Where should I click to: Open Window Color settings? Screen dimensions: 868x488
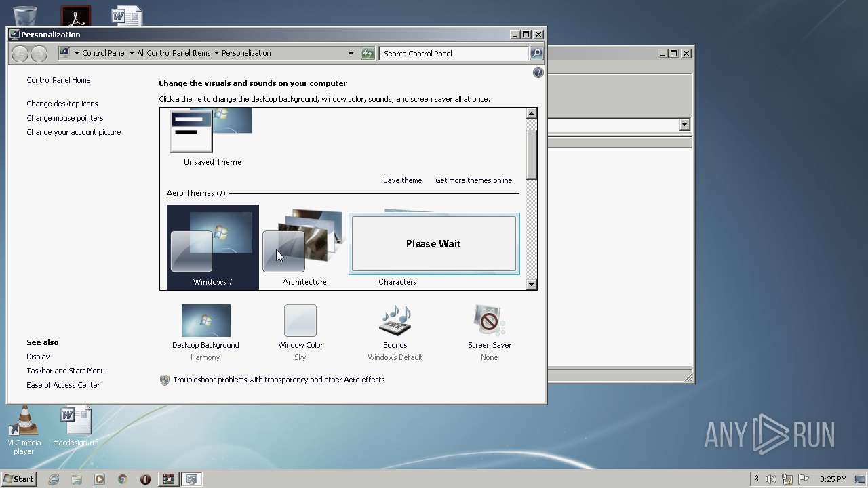point(300,321)
